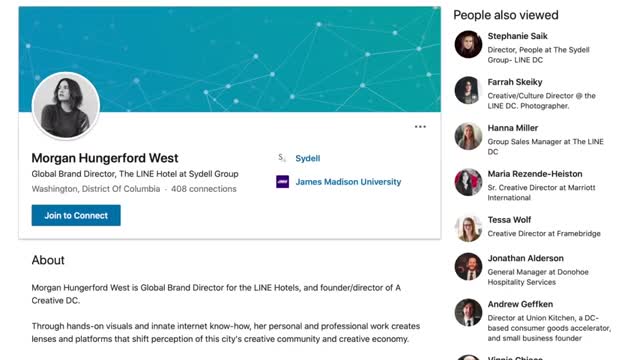
Task: Open the three-dot more options menu
Action: 420,127
